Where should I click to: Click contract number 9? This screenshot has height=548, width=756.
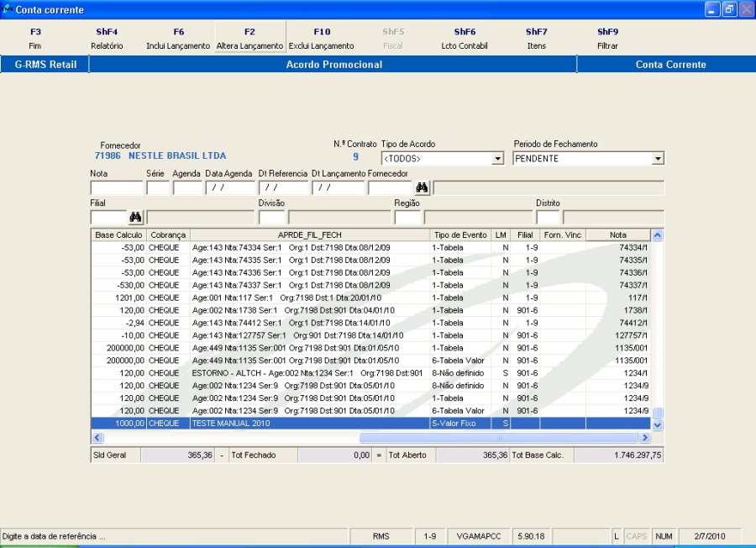click(x=356, y=156)
